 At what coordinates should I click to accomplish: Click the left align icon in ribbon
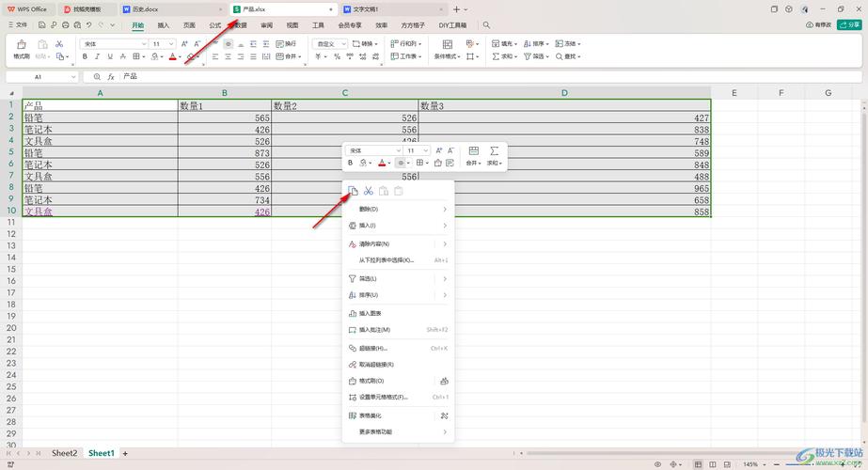214,56
